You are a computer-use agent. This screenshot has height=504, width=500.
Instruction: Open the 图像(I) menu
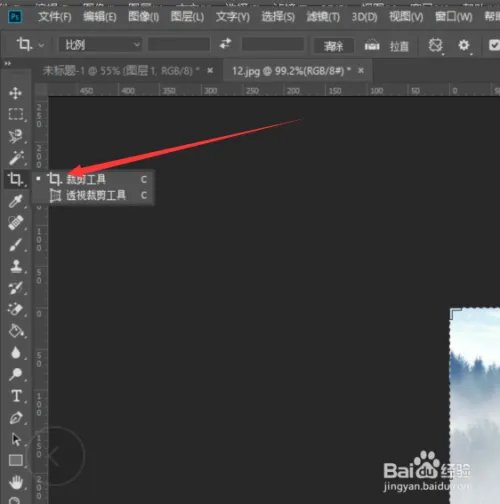click(x=144, y=16)
